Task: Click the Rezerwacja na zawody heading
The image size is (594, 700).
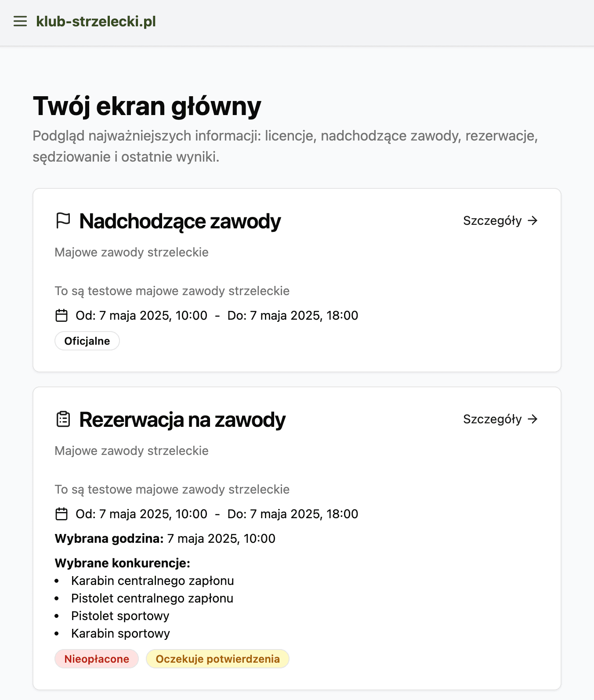Action: pos(182,419)
